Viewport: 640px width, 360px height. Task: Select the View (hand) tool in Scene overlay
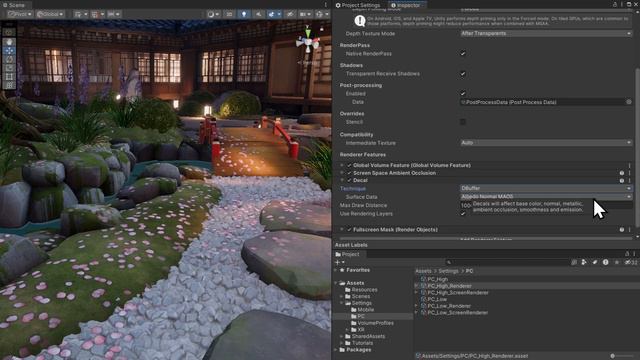point(9,42)
